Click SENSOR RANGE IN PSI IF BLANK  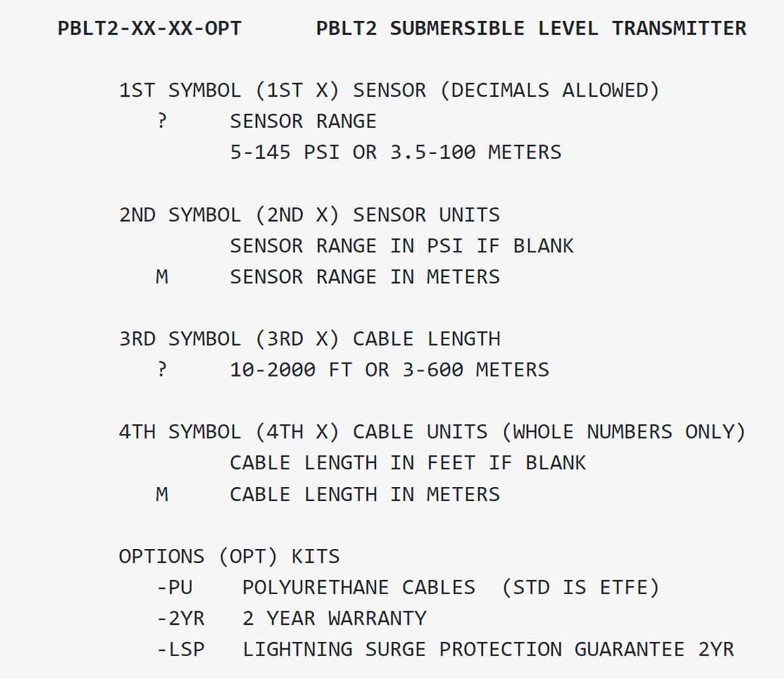coord(401,246)
